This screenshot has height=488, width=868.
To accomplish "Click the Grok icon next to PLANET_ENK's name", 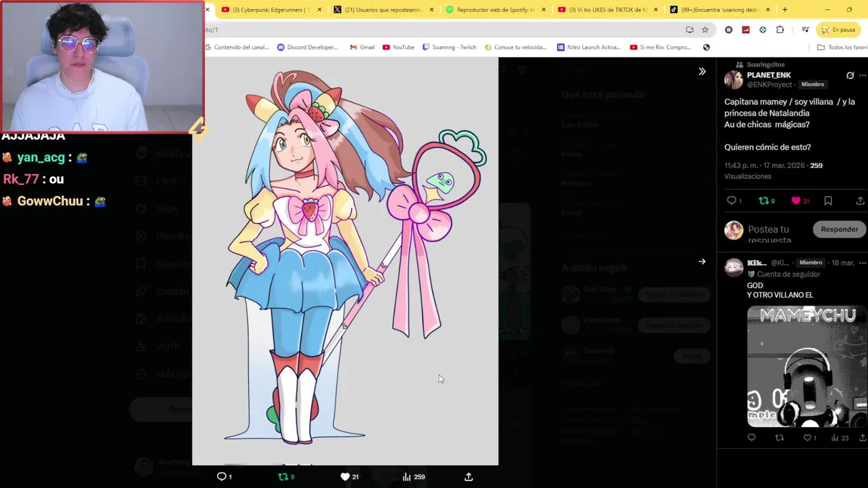I will coord(850,75).
